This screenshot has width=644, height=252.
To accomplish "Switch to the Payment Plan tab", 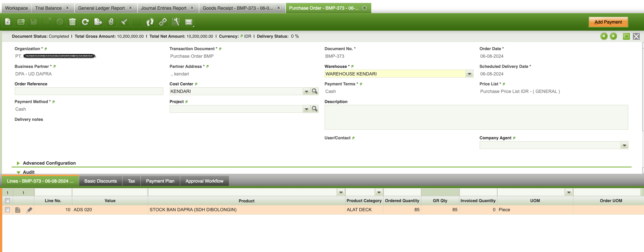I will pyautogui.click(x=160, y=181).
